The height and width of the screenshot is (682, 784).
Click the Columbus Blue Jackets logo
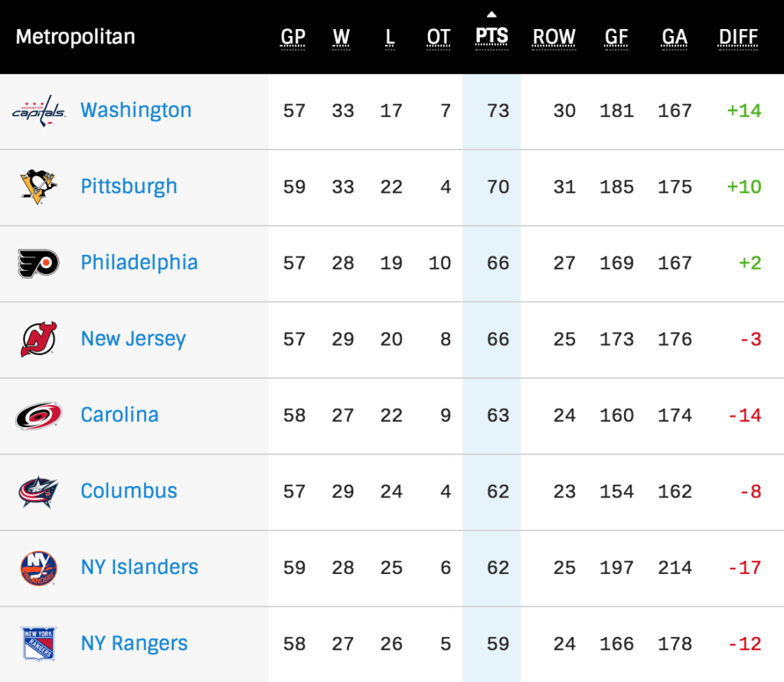pyautogui.click(x=38, y=491)
